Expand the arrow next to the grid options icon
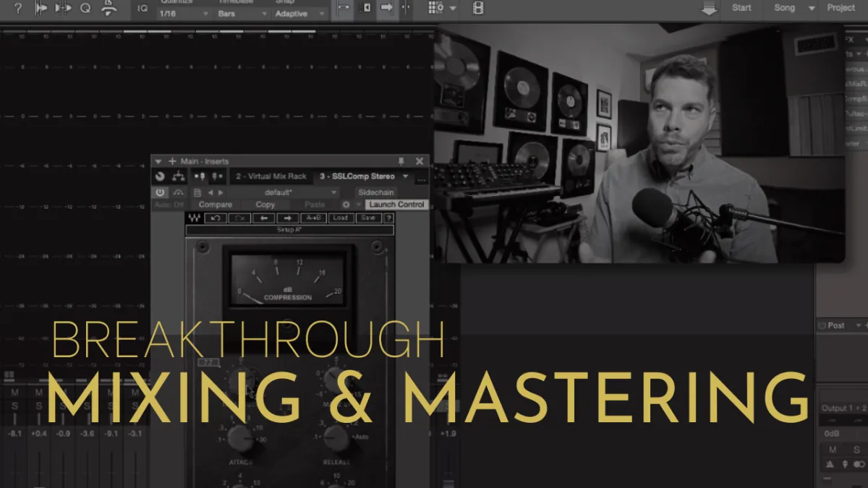Image resolution: width=868 pixels, height=488 pixels. click(x=453, y=9)
